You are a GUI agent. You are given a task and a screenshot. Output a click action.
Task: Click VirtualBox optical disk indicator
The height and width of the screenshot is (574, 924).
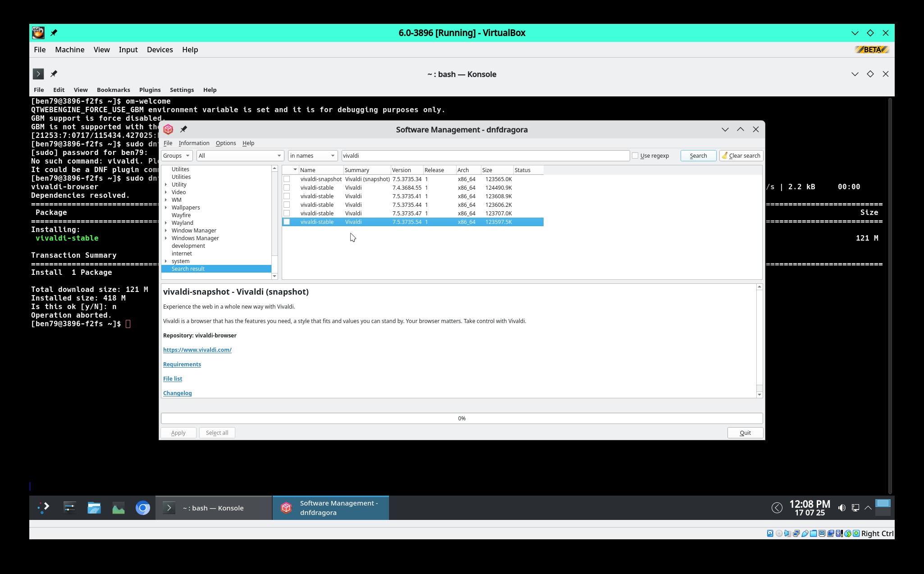tap(779, 533)
